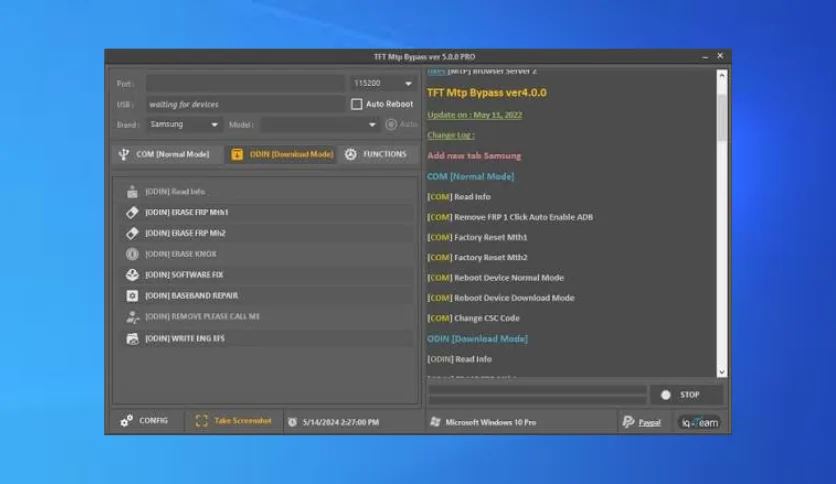Click '[COM] Change CSC Code' log line

(473, 318)
